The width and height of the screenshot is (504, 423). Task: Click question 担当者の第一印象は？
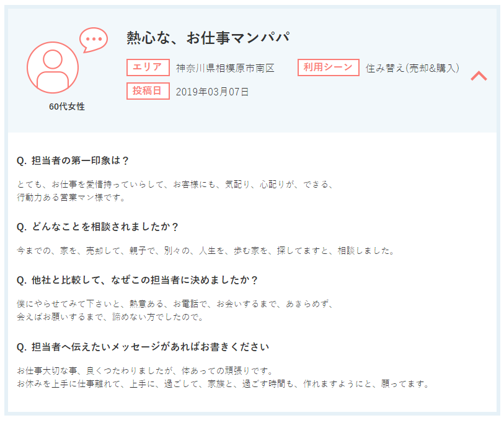tap(73, 160)
